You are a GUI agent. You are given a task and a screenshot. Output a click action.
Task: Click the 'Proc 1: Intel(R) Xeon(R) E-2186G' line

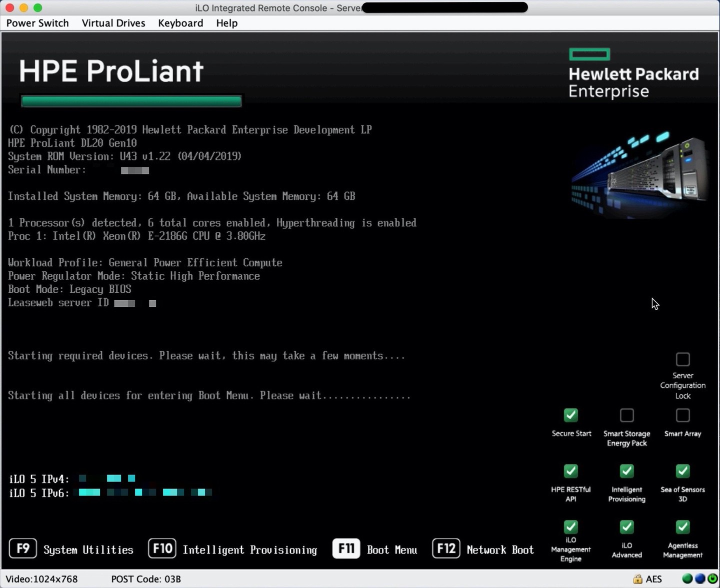[136, 236]
